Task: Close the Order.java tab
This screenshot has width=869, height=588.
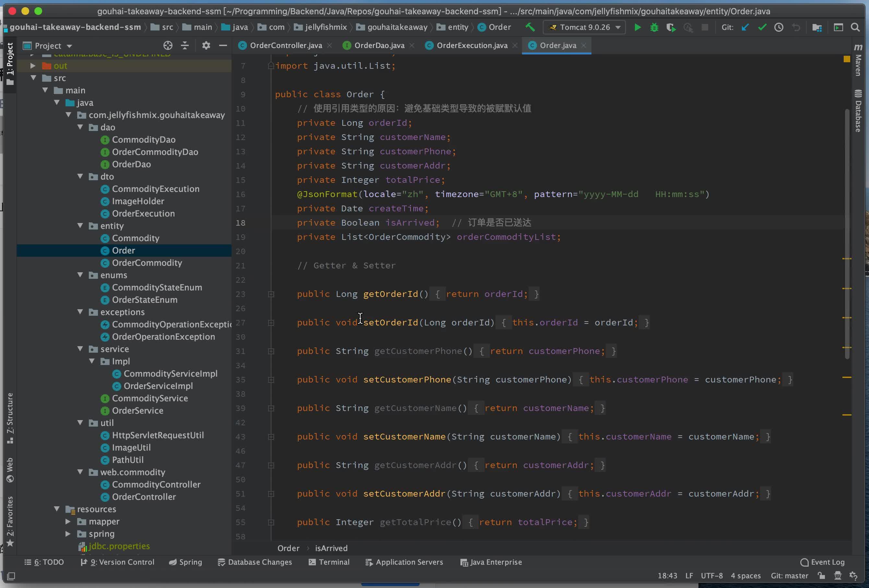Action: [x=584, y=46]
